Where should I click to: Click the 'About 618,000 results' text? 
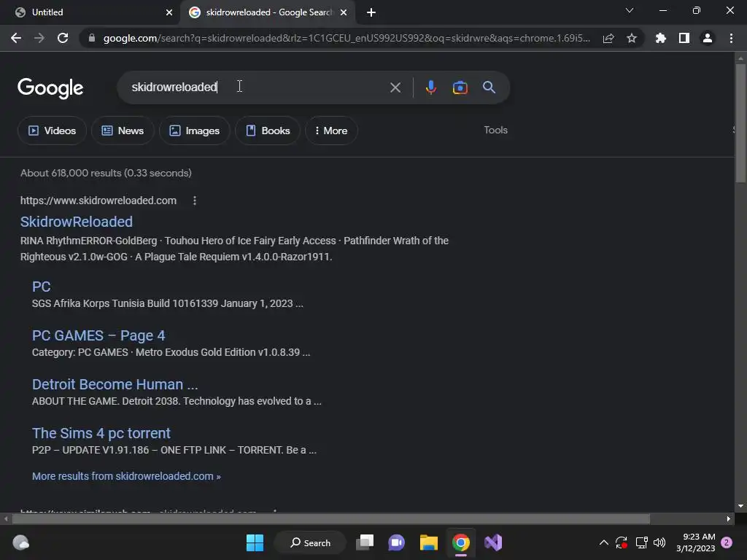tap(106, 173)
